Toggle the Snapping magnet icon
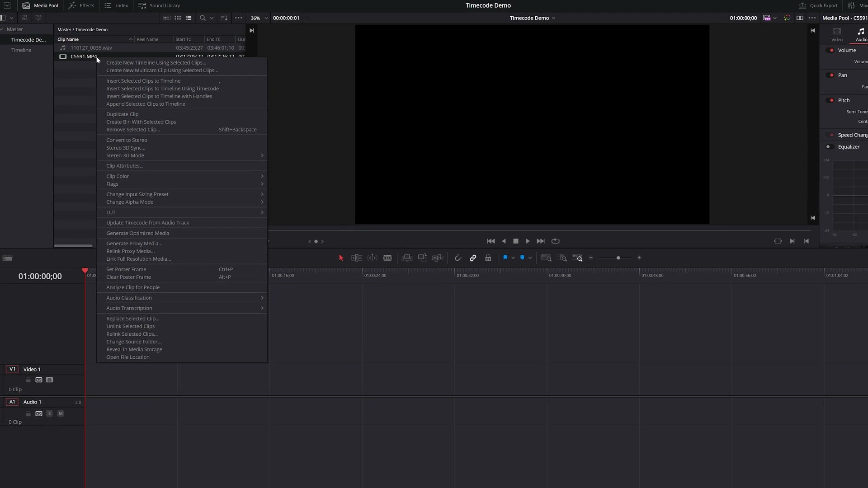 458,258
